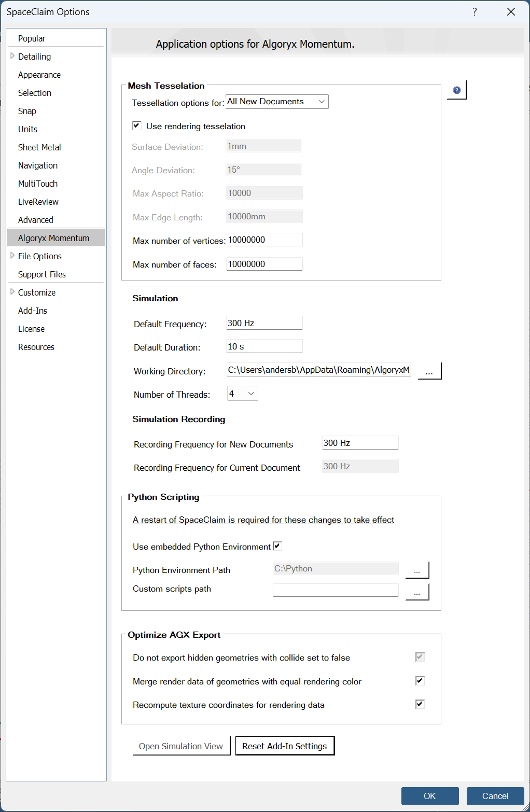Select File Options in the list
Image resolution: width=530 pixels, height=812 pixels.
pos(40,256)
